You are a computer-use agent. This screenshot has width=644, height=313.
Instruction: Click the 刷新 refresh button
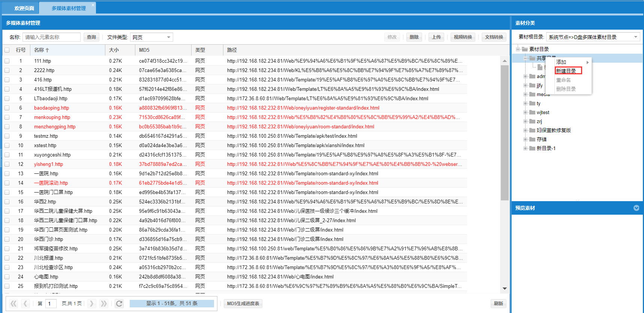tap(499, 304)
